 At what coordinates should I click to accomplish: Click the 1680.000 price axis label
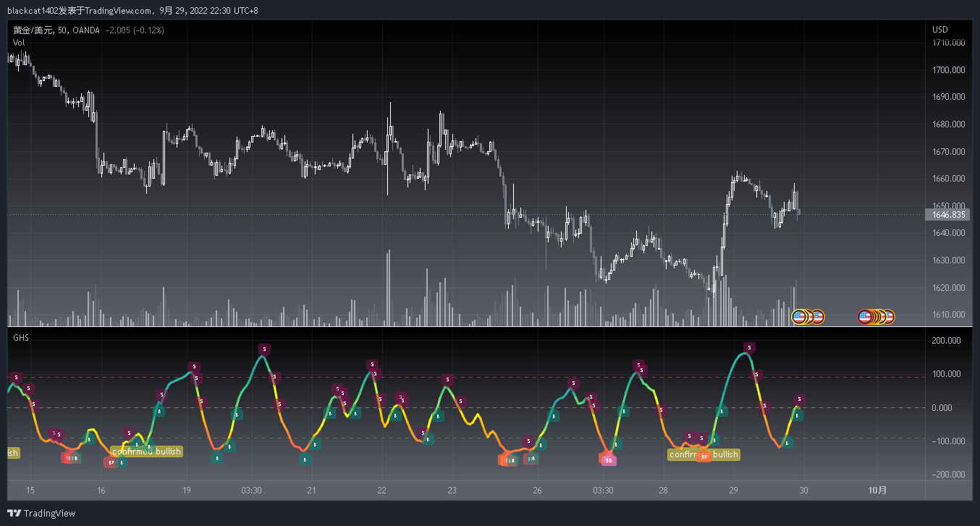pyautogui.click(x=949, y=124)
